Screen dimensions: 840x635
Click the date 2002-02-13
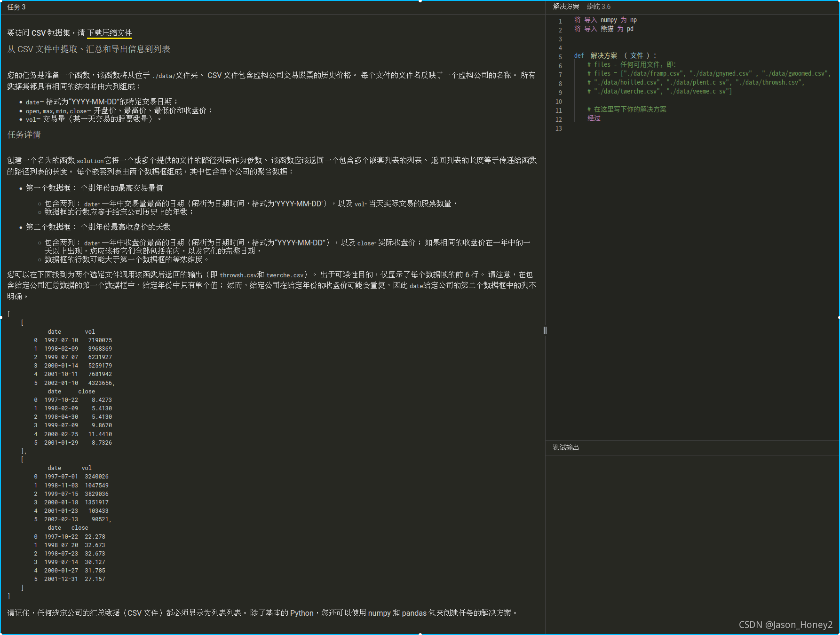61,519
